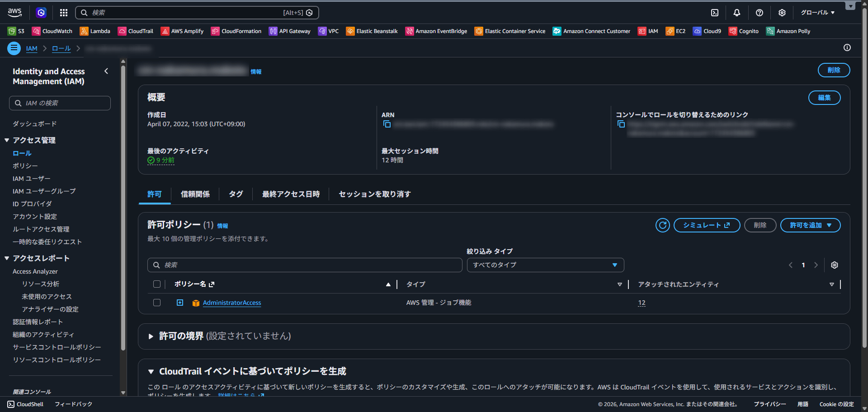The height and width of the screenshot is (412, 868).
Task: Copy the role ARN
Action: [387, 124]
